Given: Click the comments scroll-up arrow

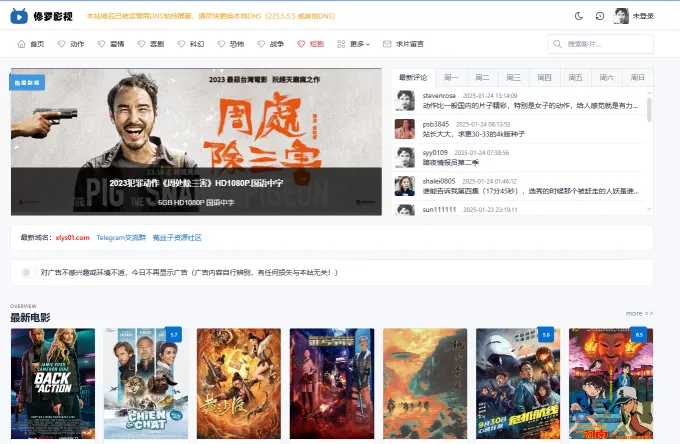Looking at the screenshot, I should click(649, 93).
